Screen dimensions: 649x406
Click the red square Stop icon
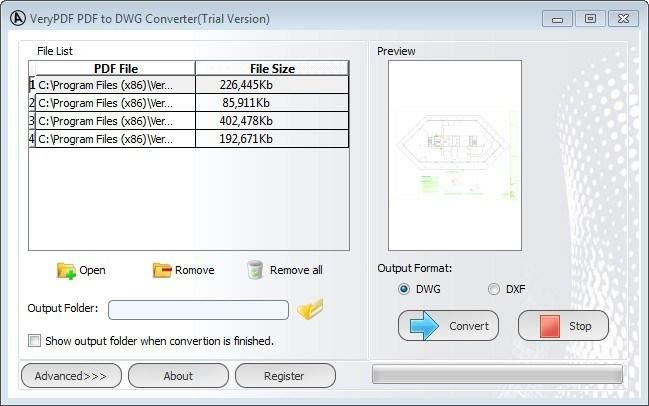click(550, 326)
